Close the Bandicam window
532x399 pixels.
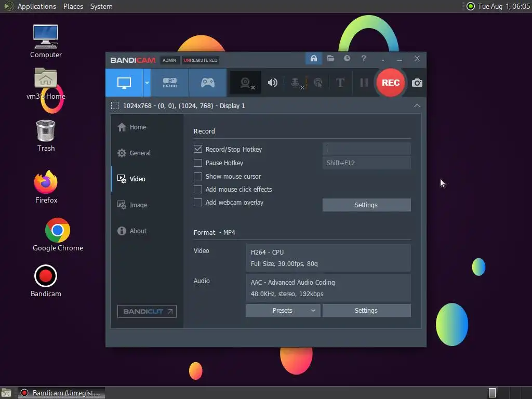coord(417,58)
